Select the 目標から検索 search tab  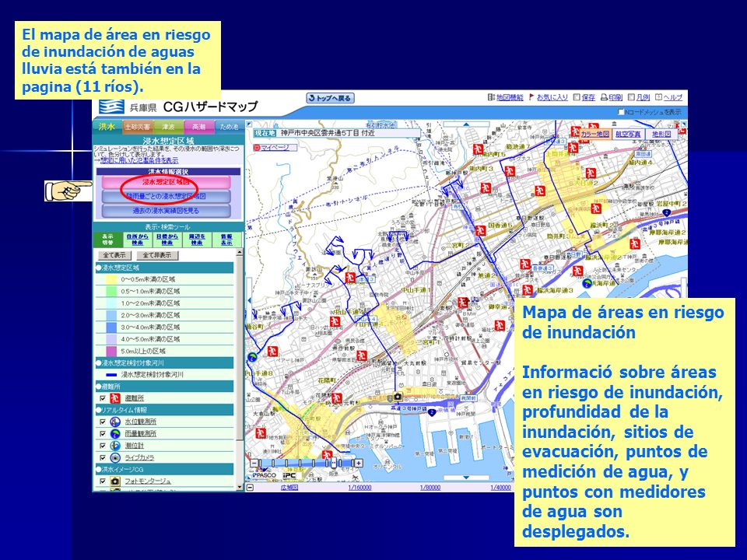pyautogui.click(x=167, y=240)
